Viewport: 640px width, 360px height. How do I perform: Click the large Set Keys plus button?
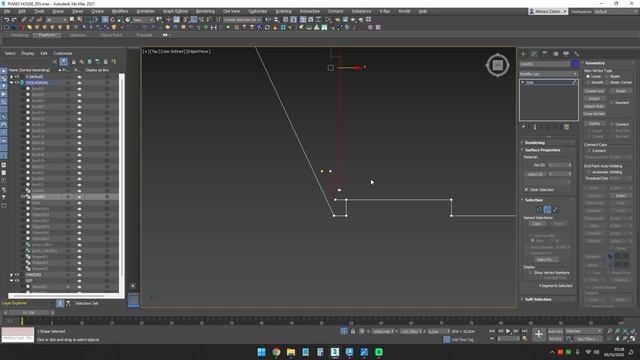click(539, 335)
